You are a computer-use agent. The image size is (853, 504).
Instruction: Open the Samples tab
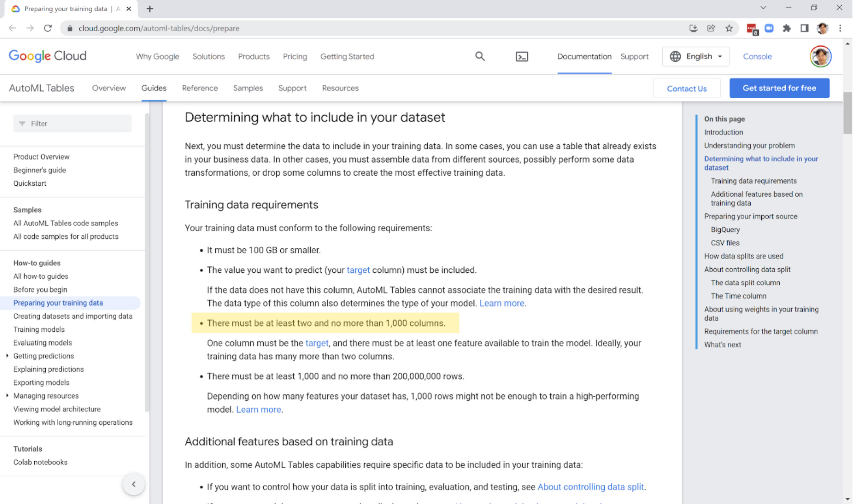tap(248, 88)
